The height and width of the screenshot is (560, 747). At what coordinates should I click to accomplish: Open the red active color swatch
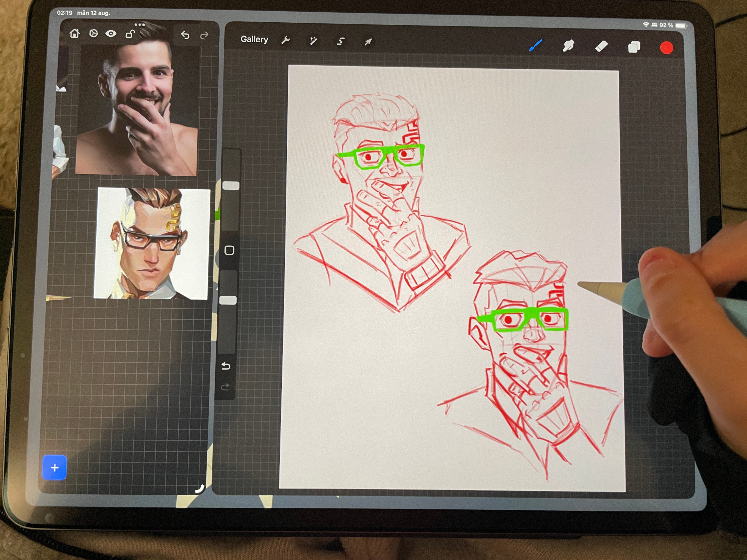[666, 48]
